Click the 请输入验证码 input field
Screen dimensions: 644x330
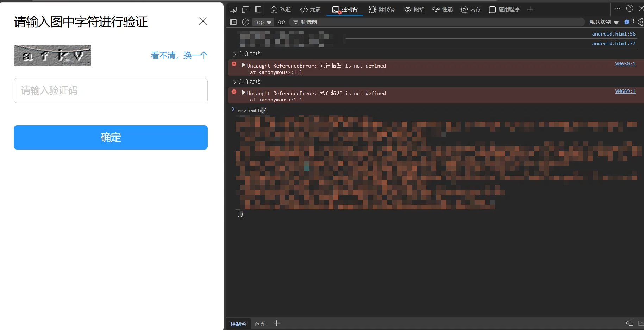[111, 91]
